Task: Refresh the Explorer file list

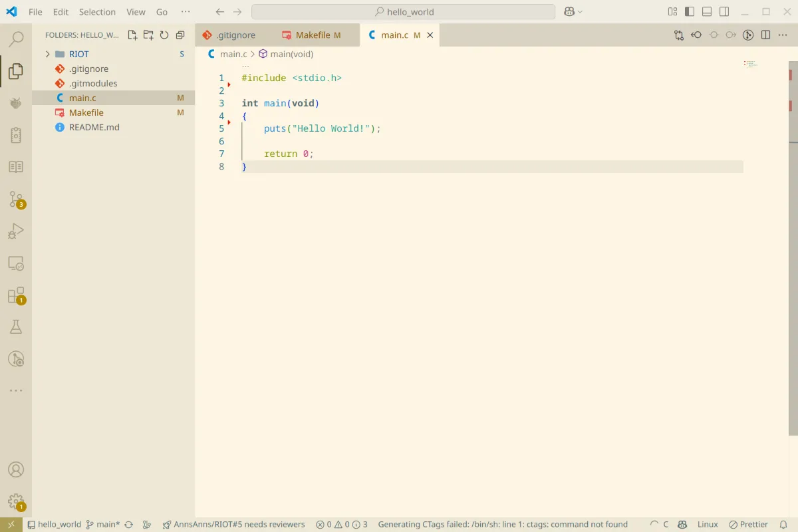Action: point(164,35)
